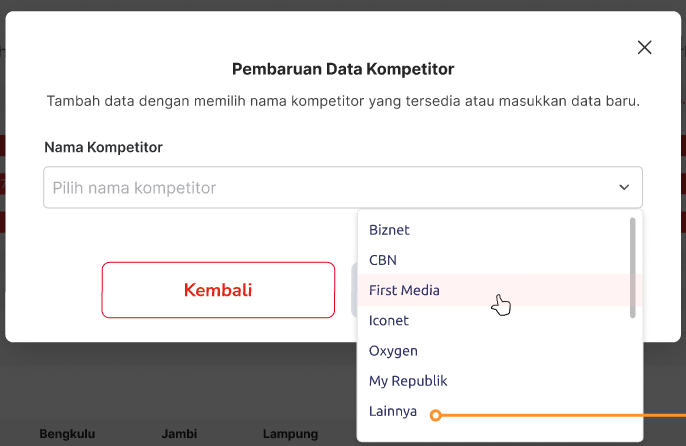Click Bengkulu label in background page
Image resolution: width=686 pixels, height=446 pixels.
coord(67,434)
